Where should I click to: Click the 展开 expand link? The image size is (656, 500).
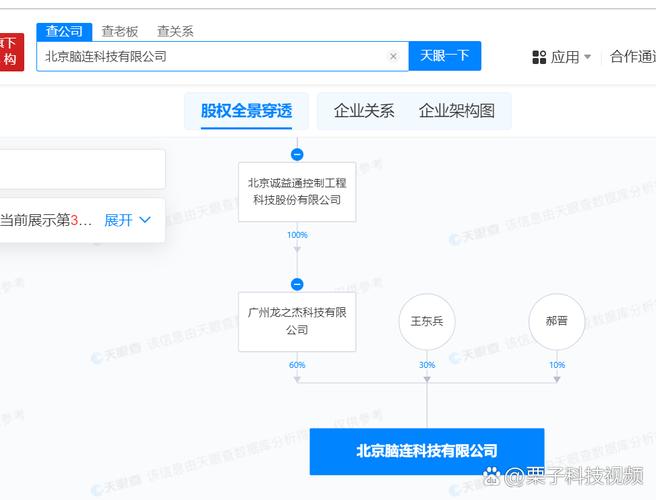pyautogui.click(x=118, y=220)
